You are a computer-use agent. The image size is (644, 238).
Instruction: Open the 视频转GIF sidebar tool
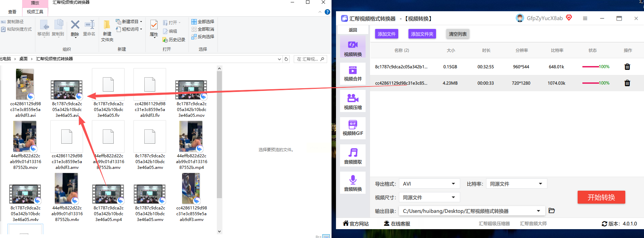[x=353, y=128]
